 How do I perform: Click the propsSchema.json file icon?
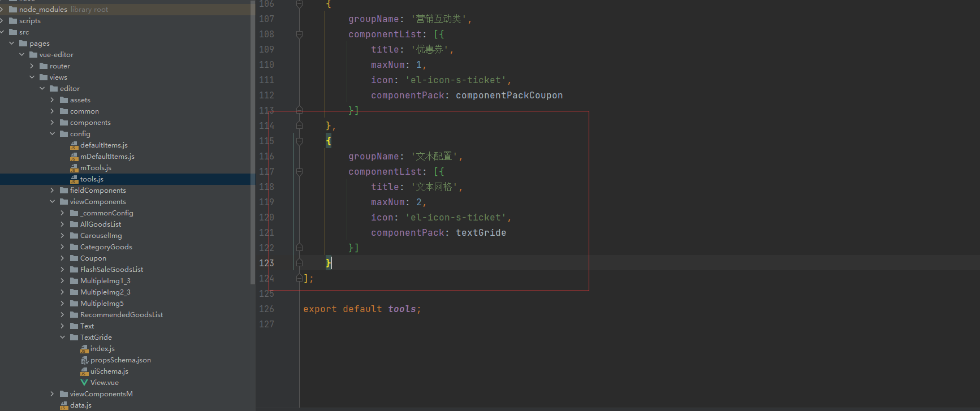[x=84, y=360]
